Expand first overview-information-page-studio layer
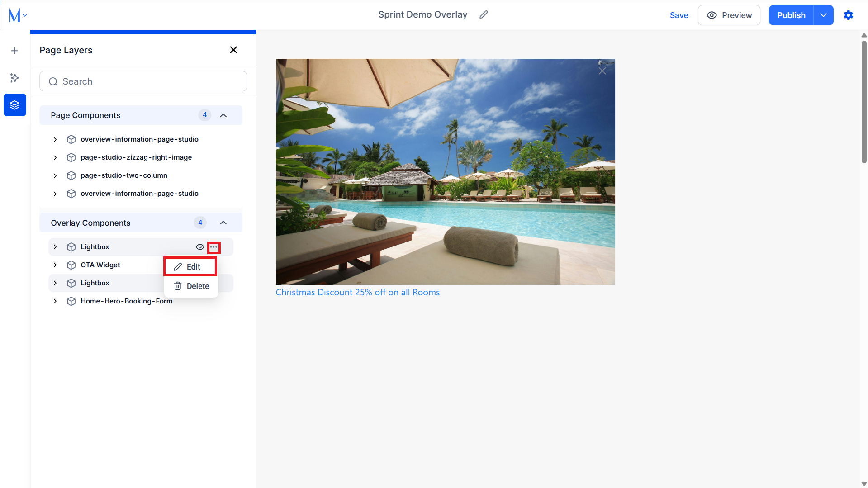 (55, 139)
